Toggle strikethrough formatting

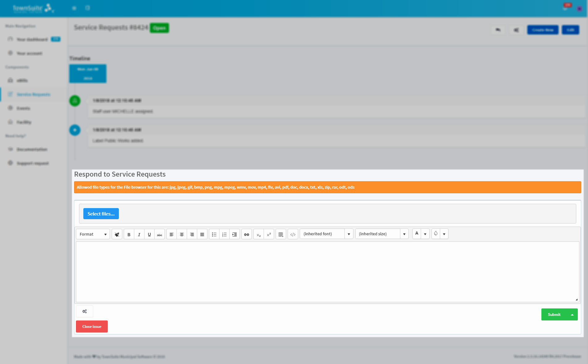(160, 234)
